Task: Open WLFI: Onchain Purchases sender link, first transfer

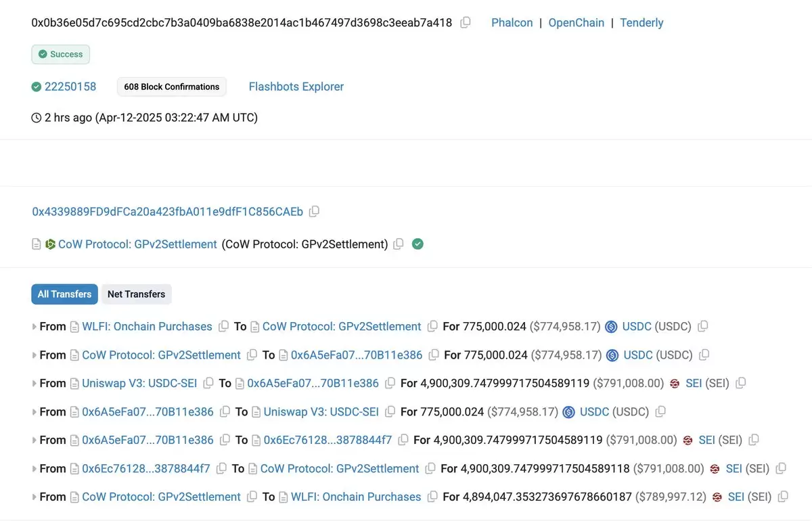Action: click(147, 326)
